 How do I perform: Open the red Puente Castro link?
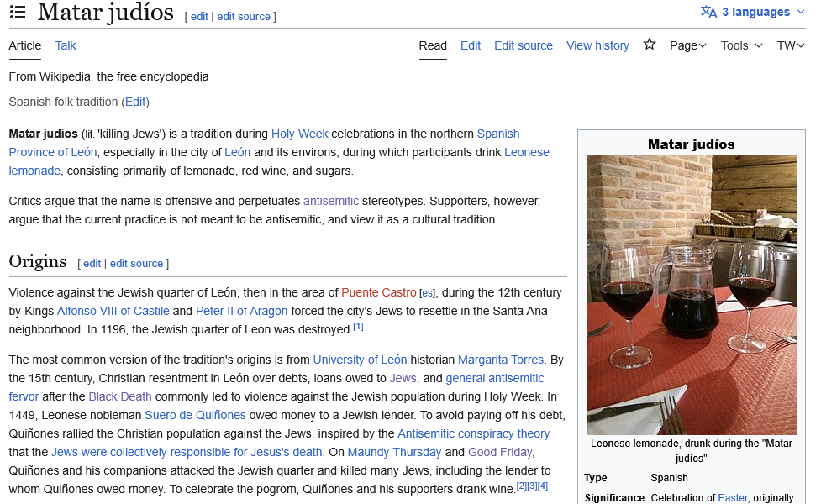[378, 292]
